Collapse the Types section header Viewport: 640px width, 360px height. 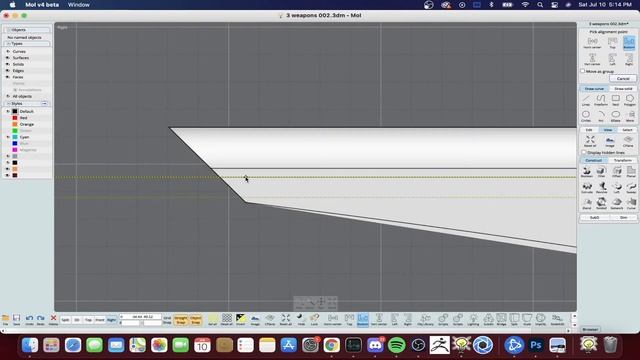coord(27,43)
